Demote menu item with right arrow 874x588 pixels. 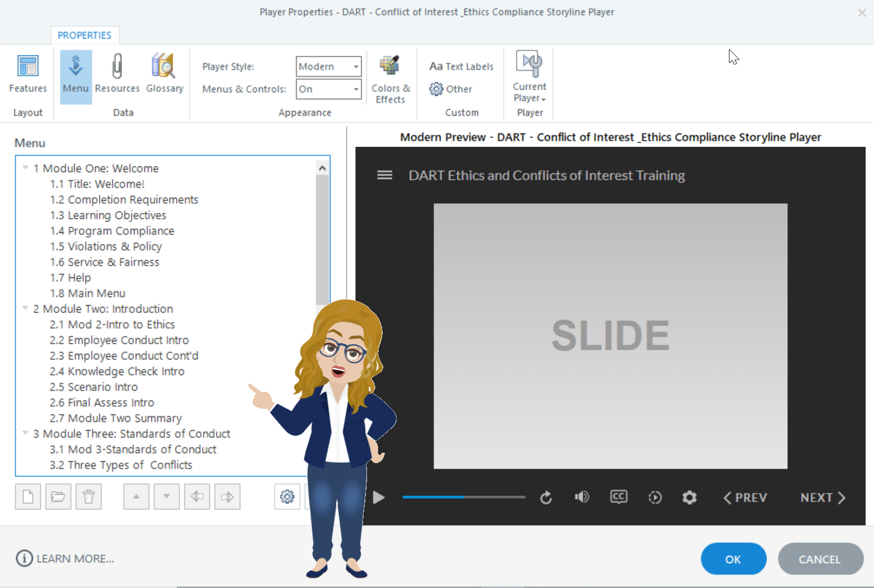tap(227, 497)
